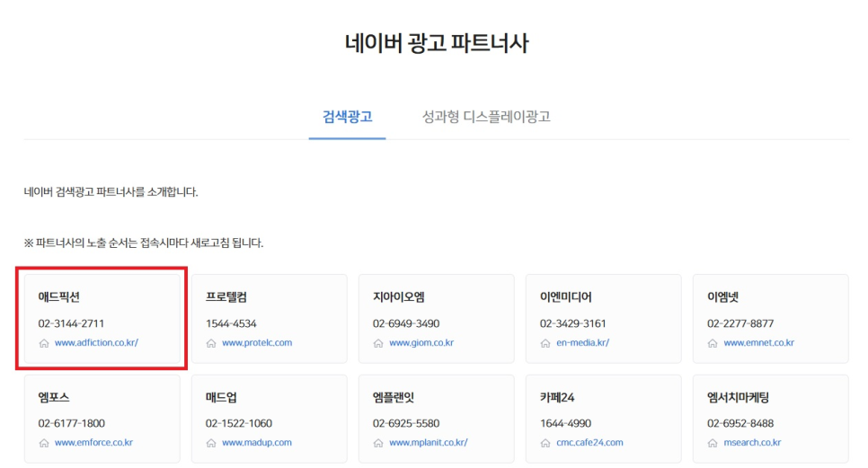Image resolution: width=868 pixels, height=468 pixels.
Task: Visit the www.emforce.co.kr link
Action: click(x=93, y=442)
